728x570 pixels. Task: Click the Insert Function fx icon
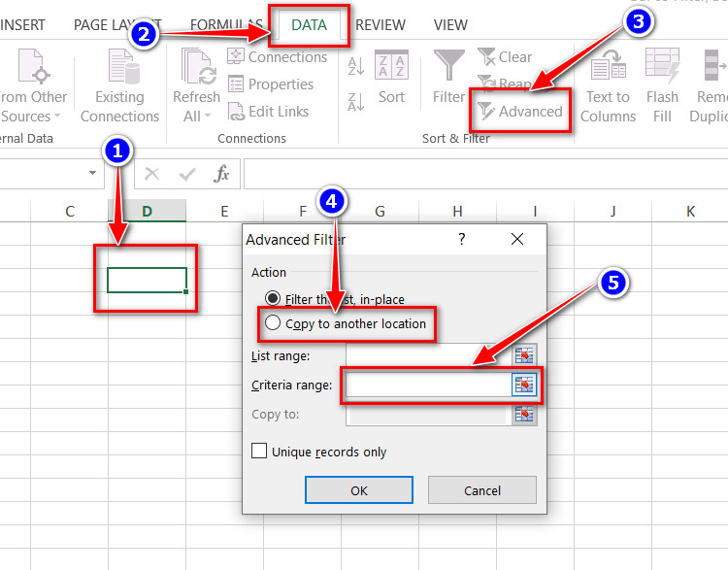222,174
